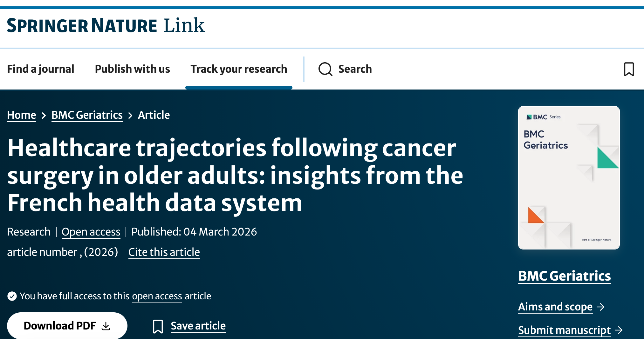This screenshot has width=644, height=339.
Task: Click the arrow next to Submit manuscript
Action: pyautogui.click(x=619, y=330)
